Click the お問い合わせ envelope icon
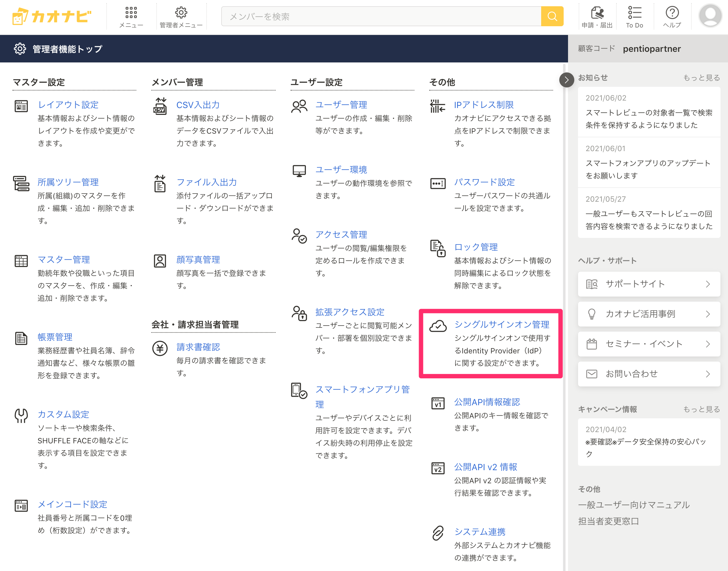 [x=591, y=374]
